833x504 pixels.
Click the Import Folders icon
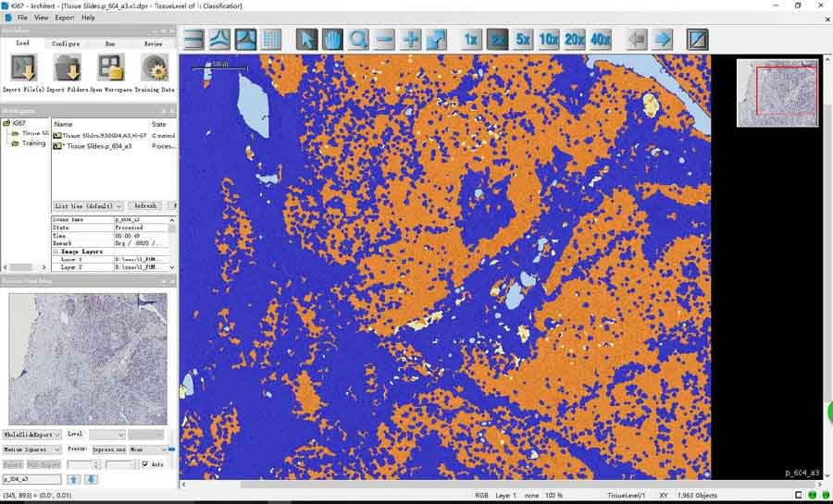click(x=68, y=68)
